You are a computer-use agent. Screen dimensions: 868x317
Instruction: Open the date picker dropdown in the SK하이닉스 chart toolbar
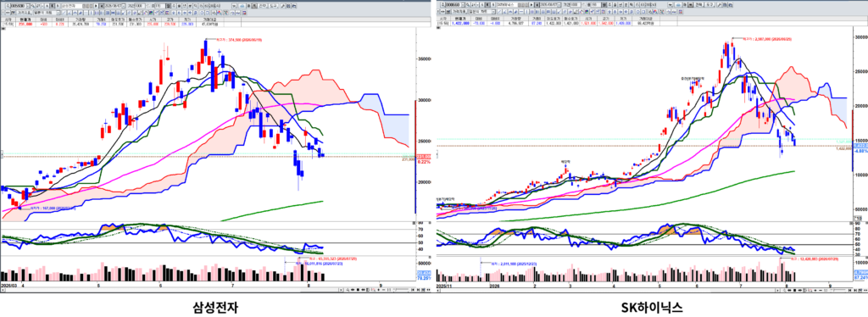click(559, 5)
